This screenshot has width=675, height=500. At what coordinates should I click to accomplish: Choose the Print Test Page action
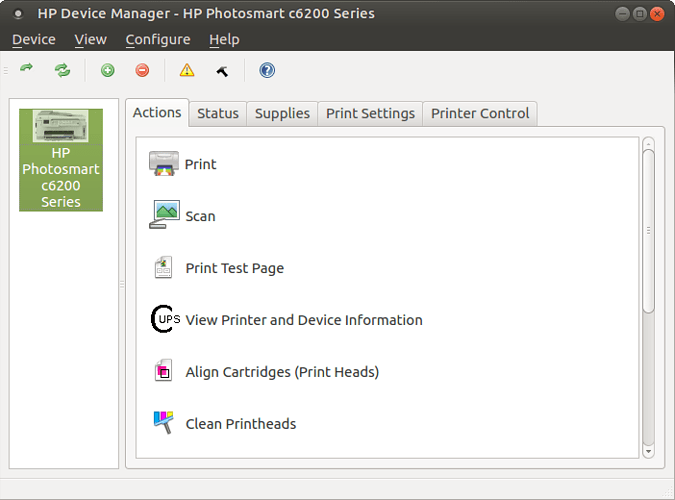(x=235, y=268)
